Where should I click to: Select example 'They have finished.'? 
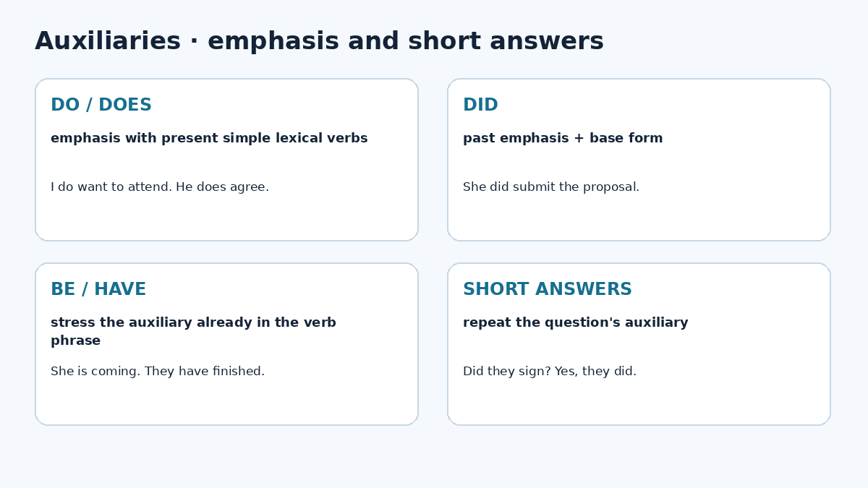(x=205, y=372)
